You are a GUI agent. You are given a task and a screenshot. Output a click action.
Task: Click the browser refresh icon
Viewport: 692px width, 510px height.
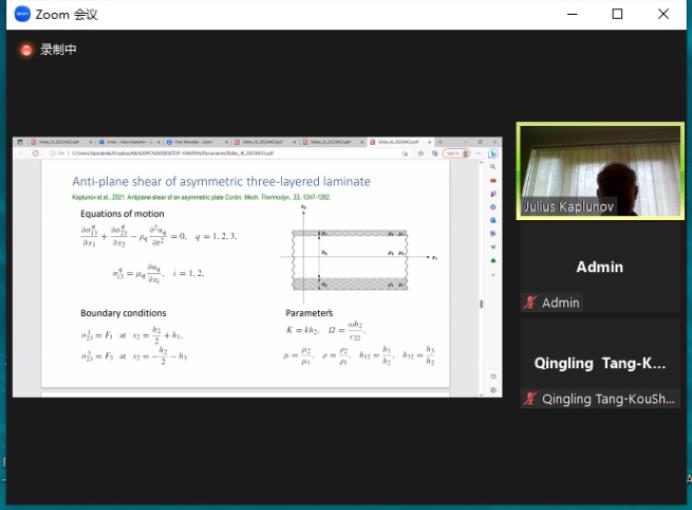pyautogui.click(x=36, y=153)
